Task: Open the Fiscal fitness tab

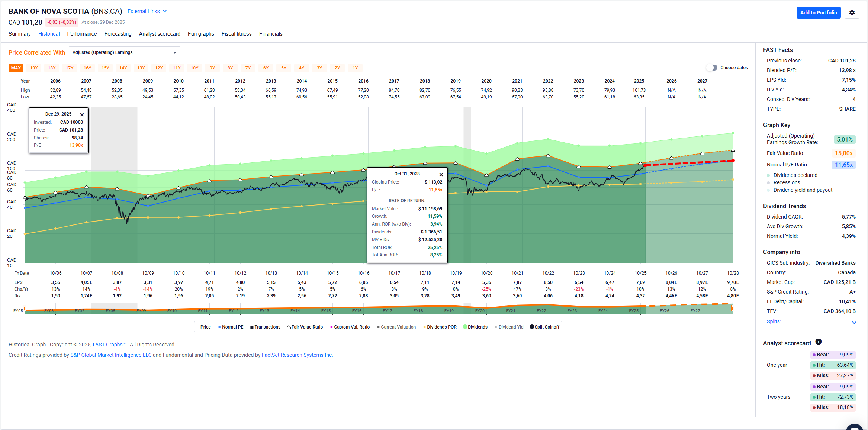Action: (237, 34)
